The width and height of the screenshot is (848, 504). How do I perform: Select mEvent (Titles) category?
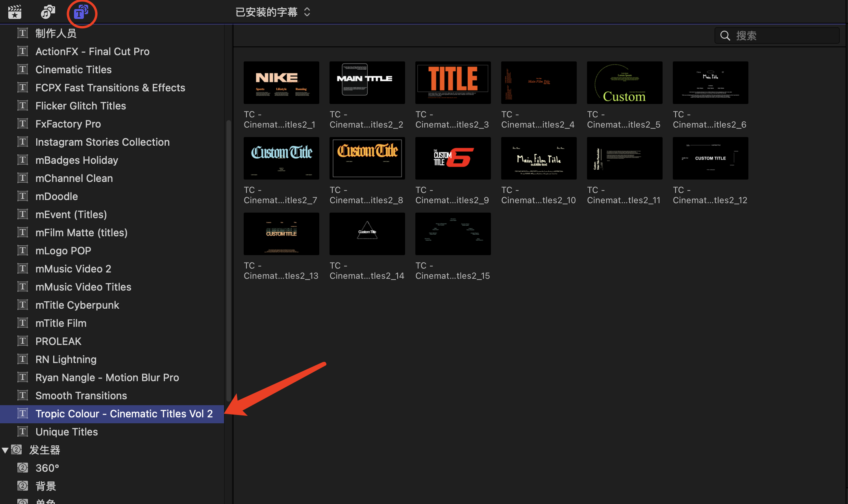[x=112, y=214]
